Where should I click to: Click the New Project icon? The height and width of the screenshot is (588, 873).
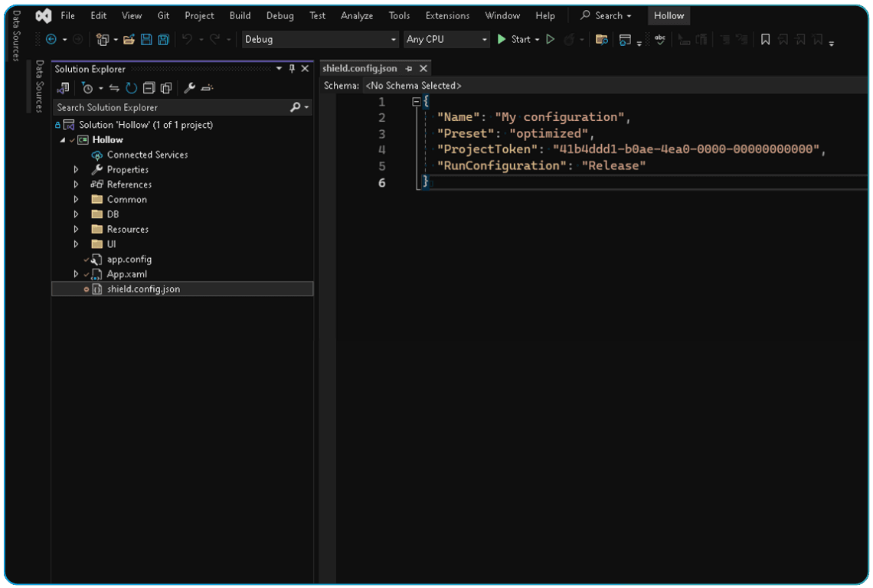click(102, 39)
